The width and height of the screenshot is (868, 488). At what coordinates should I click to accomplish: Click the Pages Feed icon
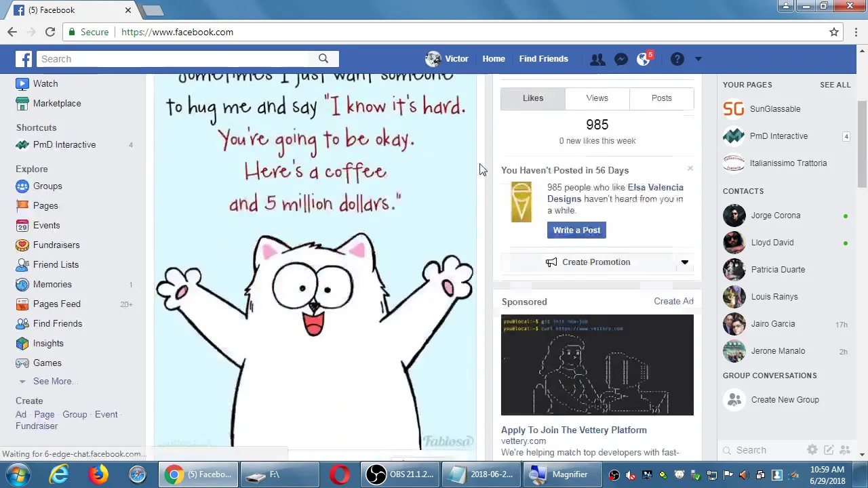pos(22,304)
